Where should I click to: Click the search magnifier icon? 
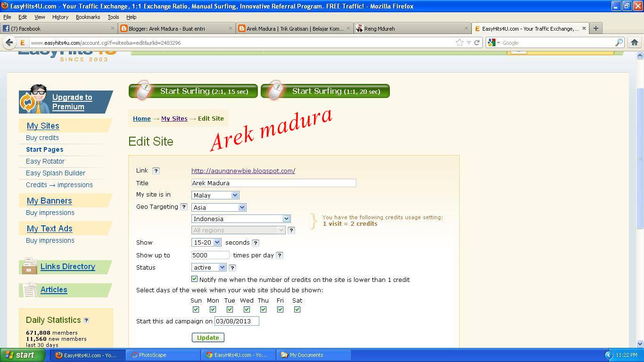pos(619,42)
